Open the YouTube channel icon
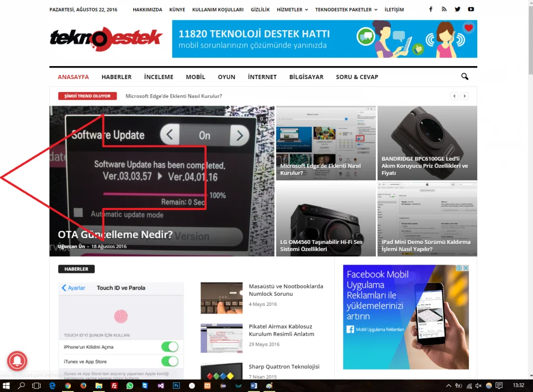The image size is (533, 392). point(471,9)
